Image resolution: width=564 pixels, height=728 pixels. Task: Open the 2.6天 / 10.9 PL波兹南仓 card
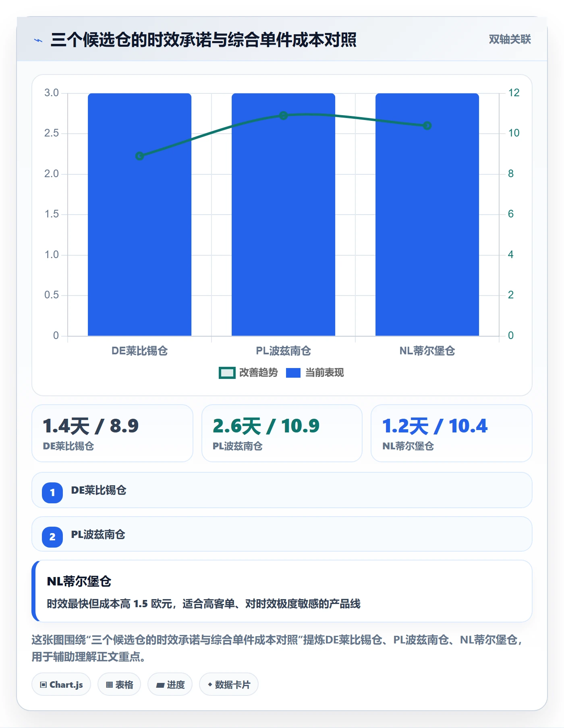click(282, 433)
